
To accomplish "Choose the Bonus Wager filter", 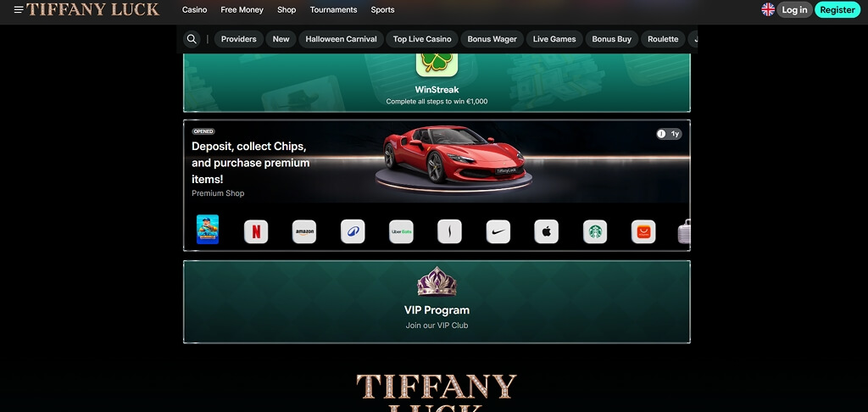I will (x=492, y=39).
